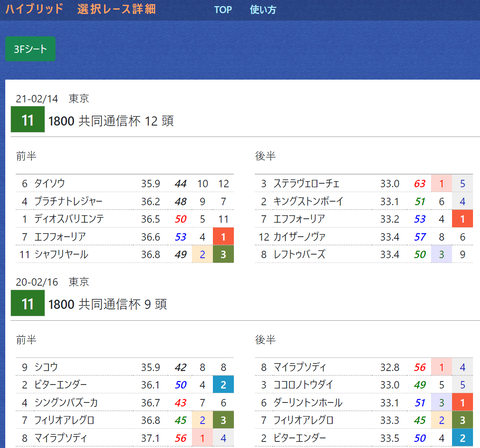Open the TOP navigation link
The height and width of the screenshot is (448, 480).
[x=223, y=10]
